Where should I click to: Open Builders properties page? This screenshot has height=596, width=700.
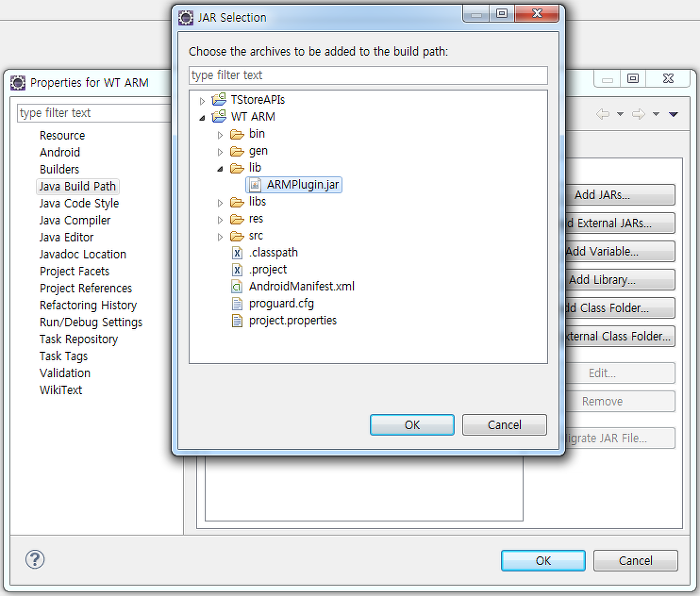coord(59,170)
